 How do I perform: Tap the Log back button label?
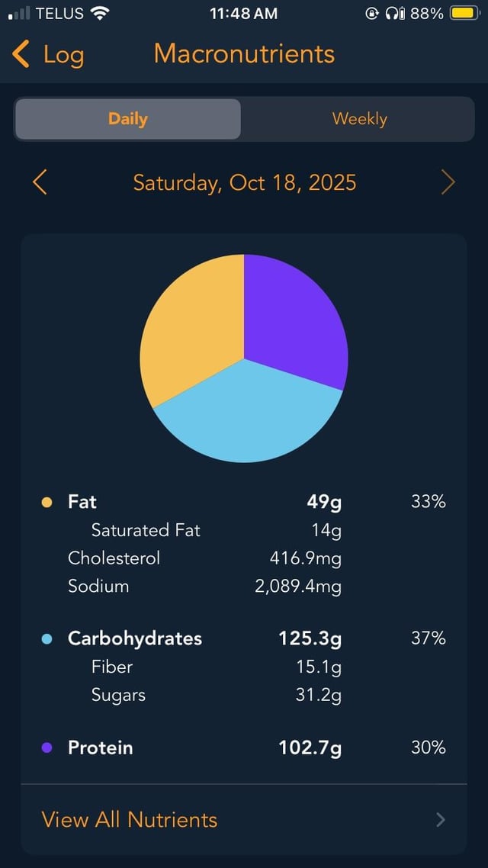(x=63, y=55)
